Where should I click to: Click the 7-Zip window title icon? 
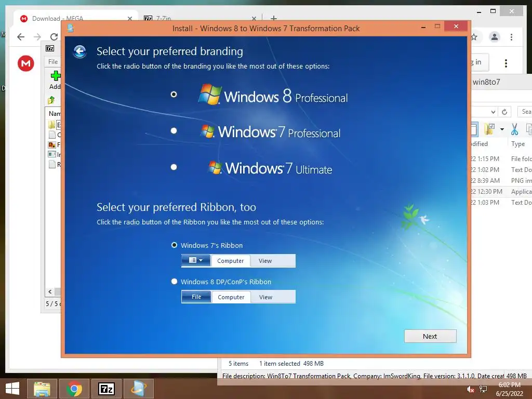pyautogui.click(x=50, y=48)
